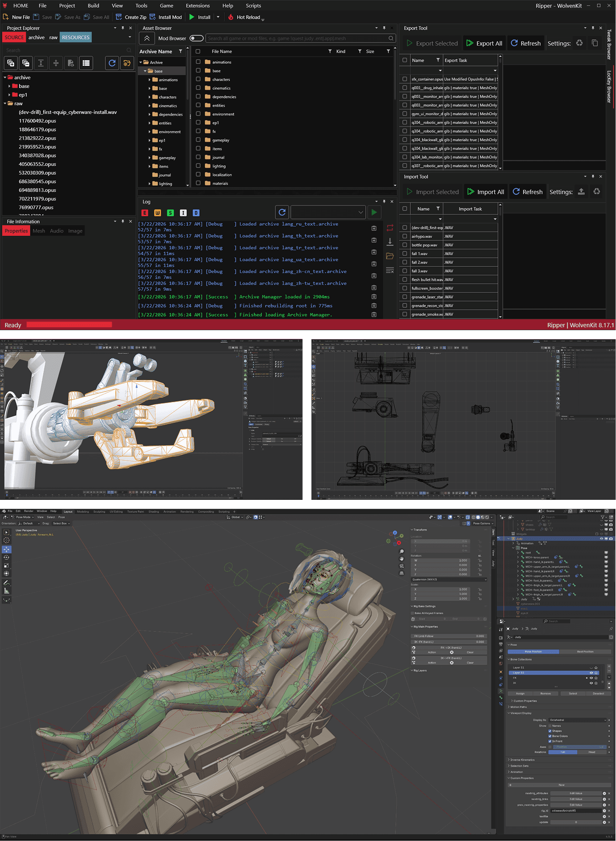Switch File Information to Mesh tab
This screenshot has height=841, width=616.
click(x=39, y=231)
